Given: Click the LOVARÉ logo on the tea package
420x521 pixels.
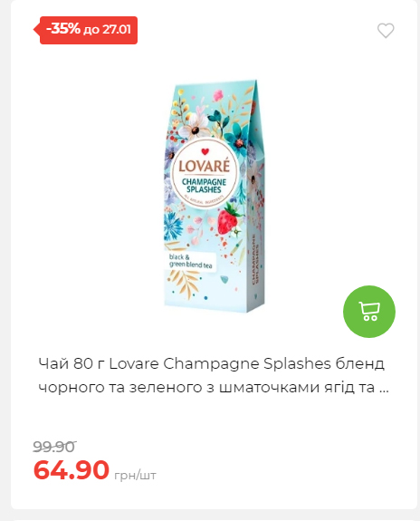Looking at the screenshot, I should tap(205, 166).
